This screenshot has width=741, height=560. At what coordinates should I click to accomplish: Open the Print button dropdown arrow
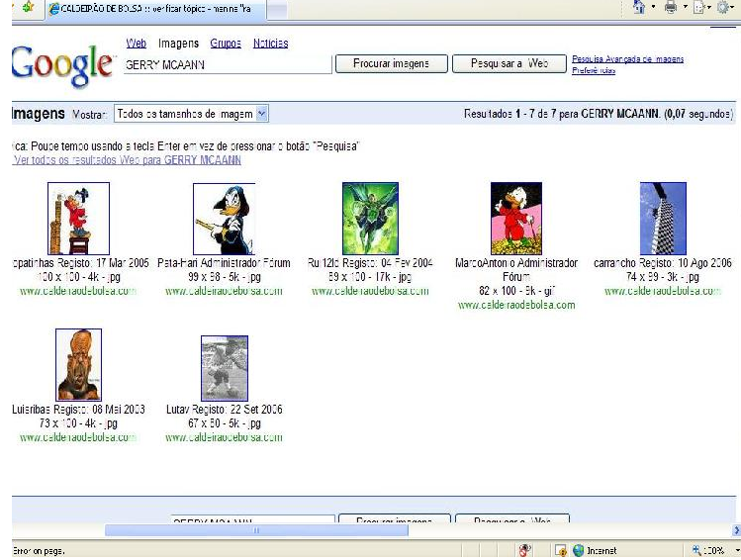pyautogui.click(x=686, y=7)
